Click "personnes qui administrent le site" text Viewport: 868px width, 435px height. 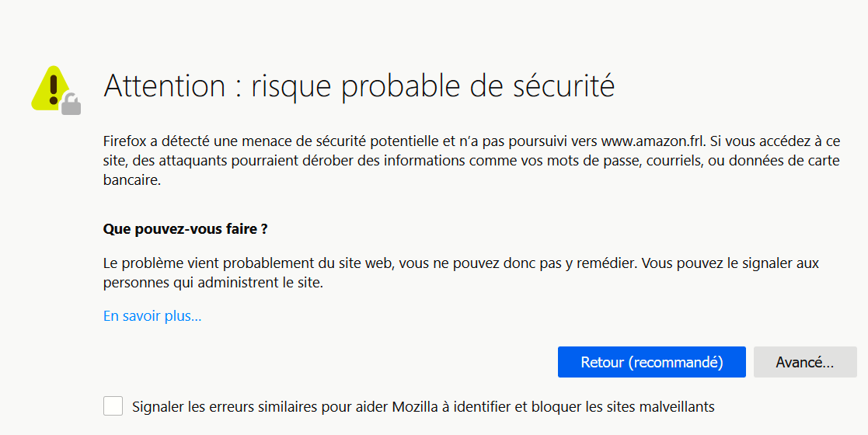point(212,283)
